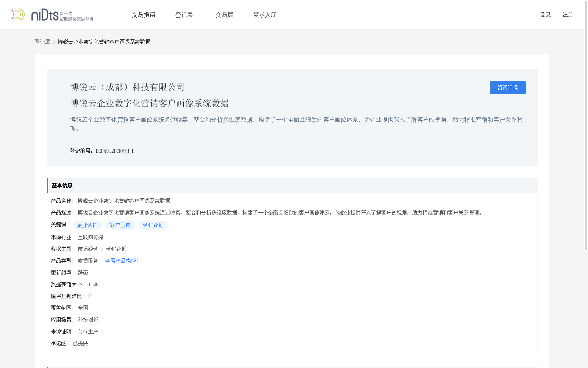Click the 注册 link

tap(568, 15)
